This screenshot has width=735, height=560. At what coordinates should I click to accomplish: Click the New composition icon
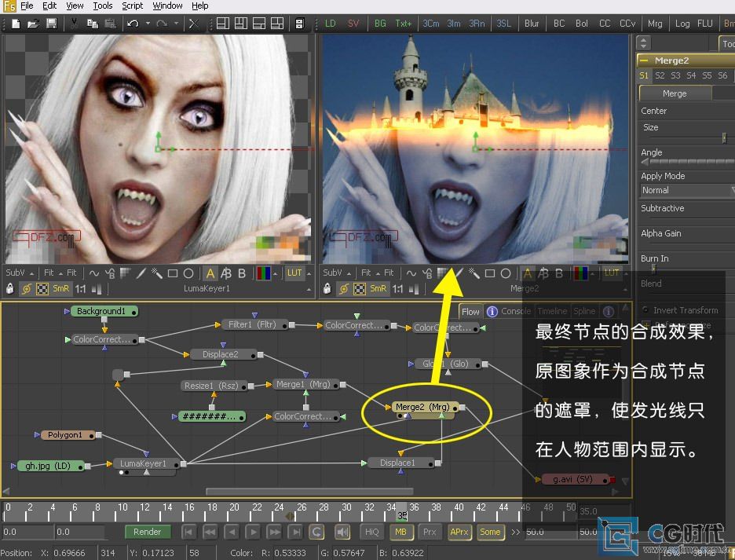16,24
